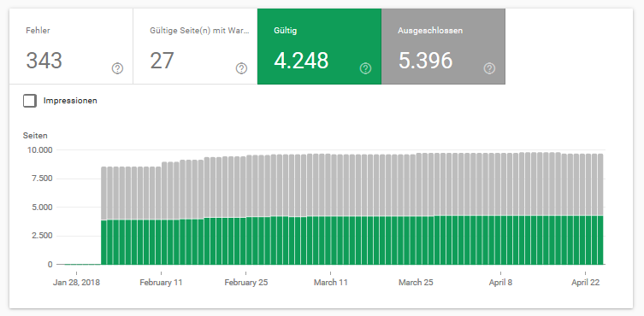This screenshot has width=644, height=316.
Task: Click the chart bar above April 8
Action: click(x=503, y=209)
